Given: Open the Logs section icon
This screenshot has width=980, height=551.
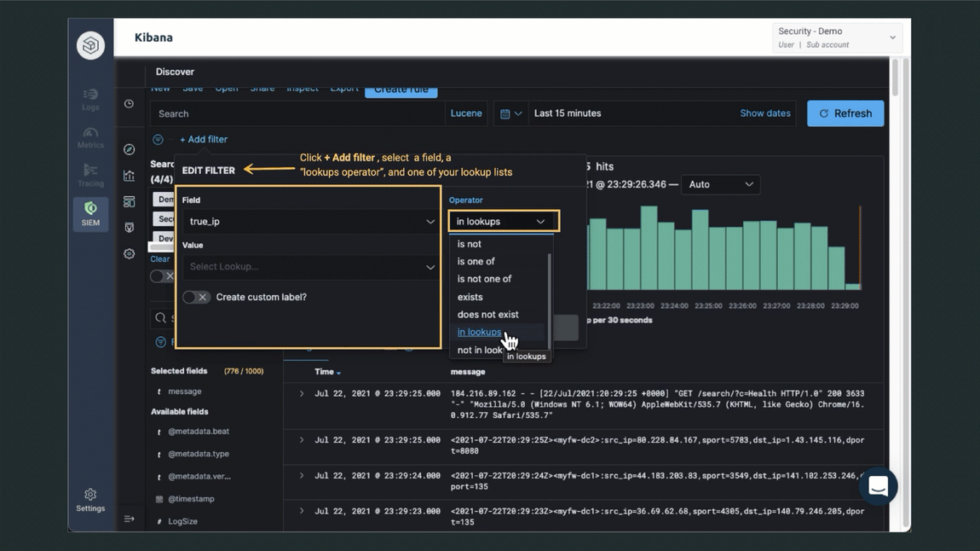Looking at the screenshot, I should [x=90, y=99].
